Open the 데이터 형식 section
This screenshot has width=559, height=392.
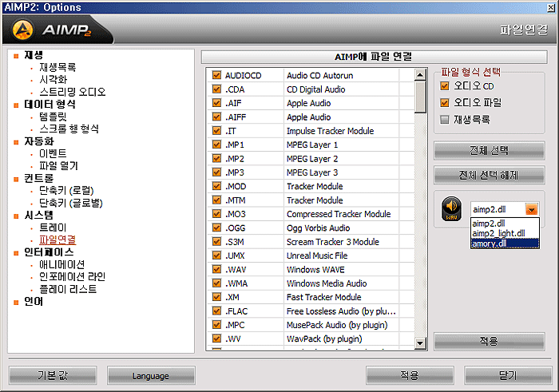click(50, 105)
